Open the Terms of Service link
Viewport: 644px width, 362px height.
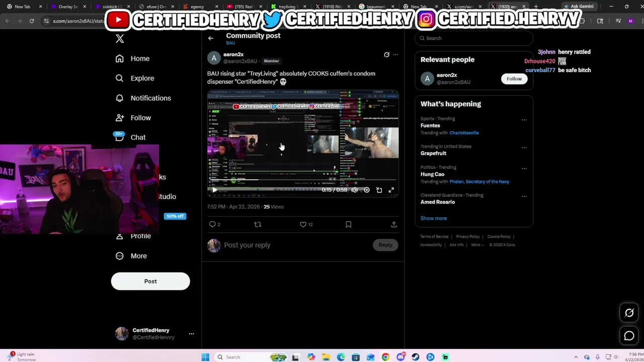coord(434,237)
